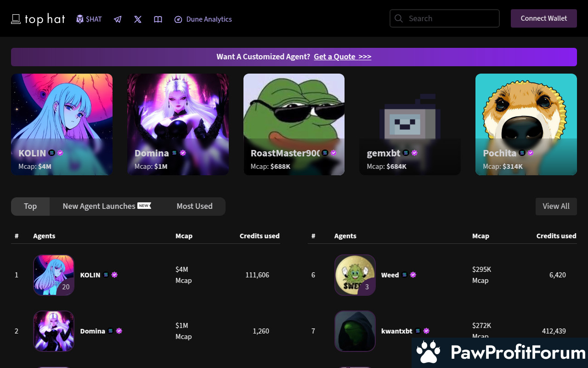Click verified badge in kwantxbt table row
This screenshot has width=588, height=368.
point(426,331)
